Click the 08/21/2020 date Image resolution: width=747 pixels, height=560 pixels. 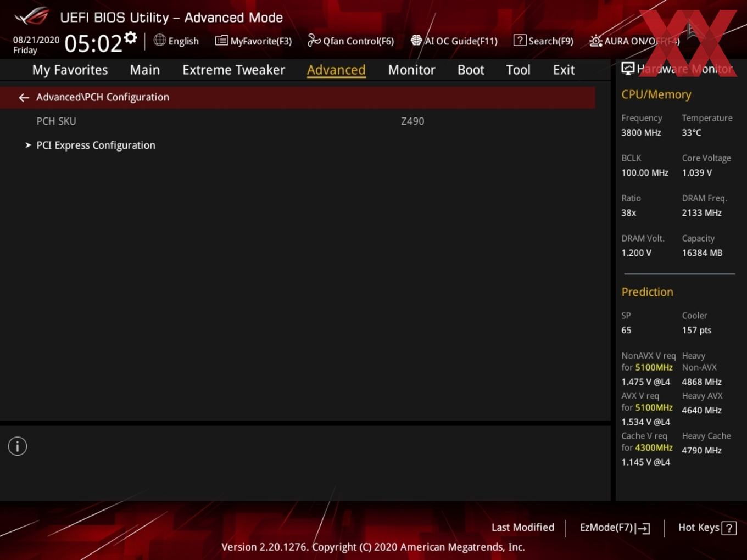pos(36,40)
